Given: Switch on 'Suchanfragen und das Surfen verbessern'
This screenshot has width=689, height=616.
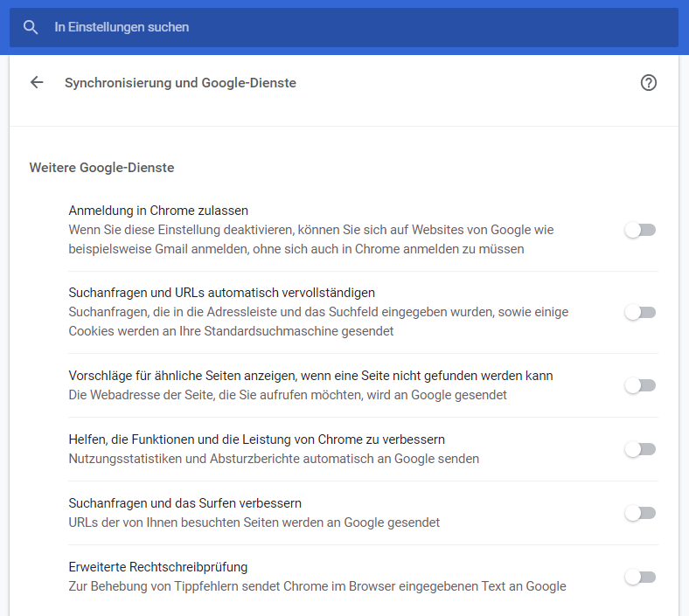Looking at the screenshot, I should coord(640,513).
